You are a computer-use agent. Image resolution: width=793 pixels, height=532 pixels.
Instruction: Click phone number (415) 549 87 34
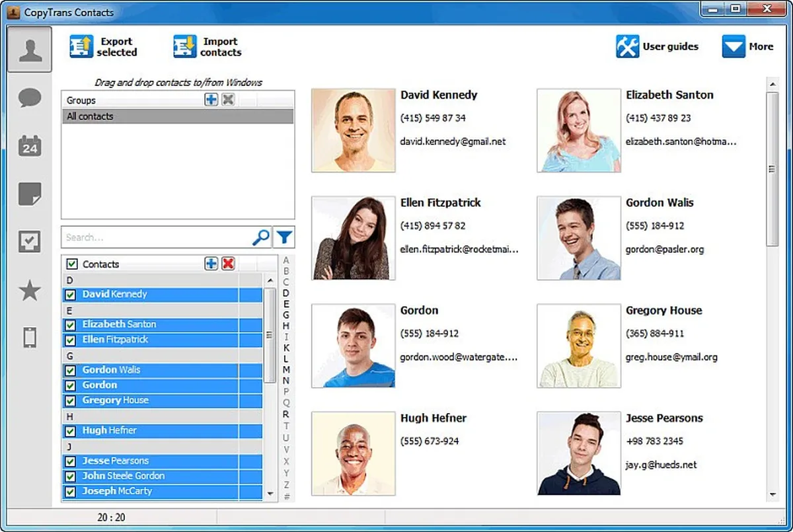tap(433, 118)
